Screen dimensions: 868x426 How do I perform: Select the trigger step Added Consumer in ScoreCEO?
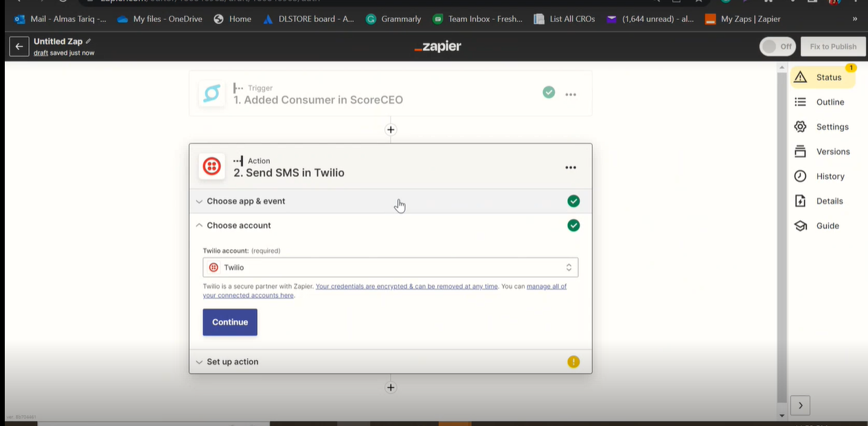pyautogui.click(x=390, y=93)
